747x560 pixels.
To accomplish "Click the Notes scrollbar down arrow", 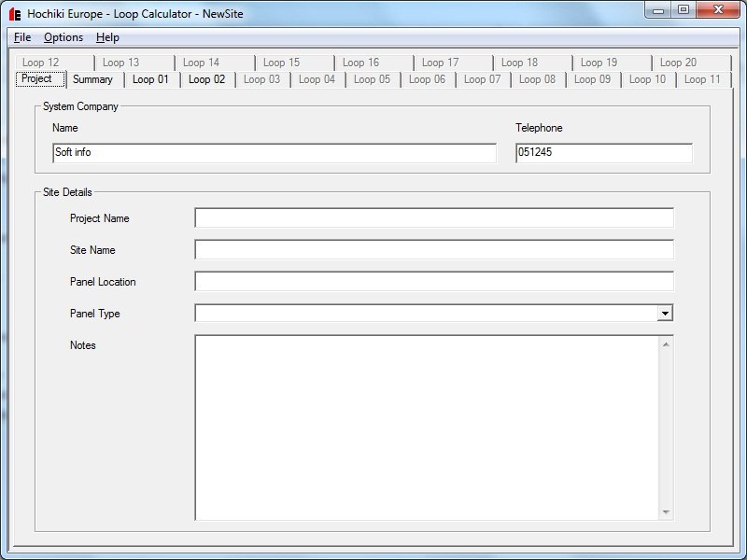I will (x=666, y=511).
